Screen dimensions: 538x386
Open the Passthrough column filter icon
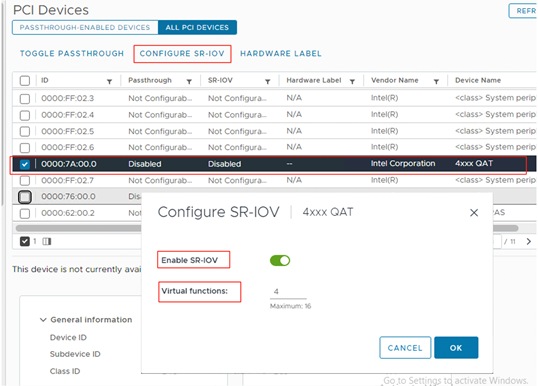pyautogui.click(x=189, y=81)
